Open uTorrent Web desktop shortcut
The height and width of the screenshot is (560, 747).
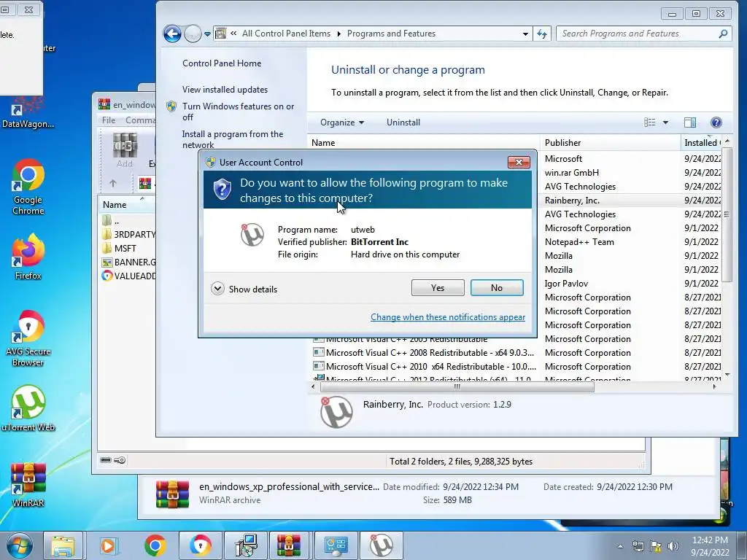28,408
